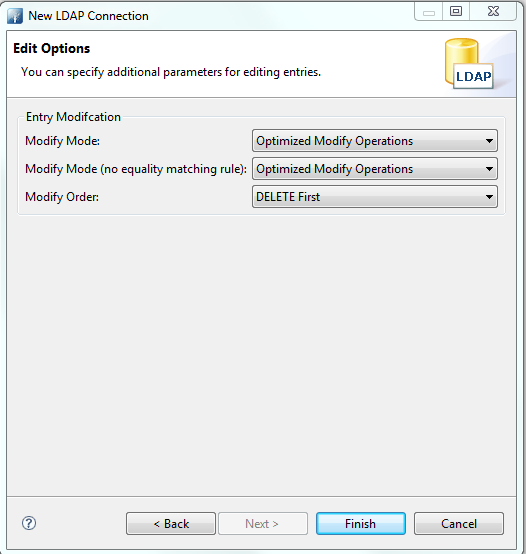Maximize the New LDAP Connection dialog

click(456, 11)
